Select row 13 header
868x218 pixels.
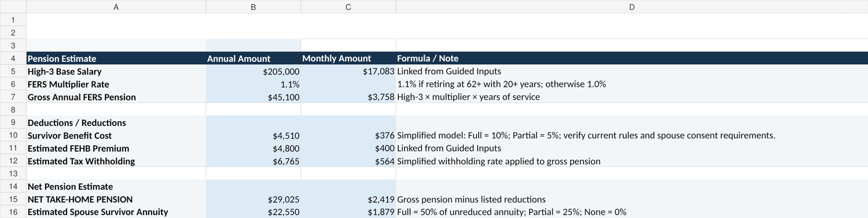click(13, 173)
